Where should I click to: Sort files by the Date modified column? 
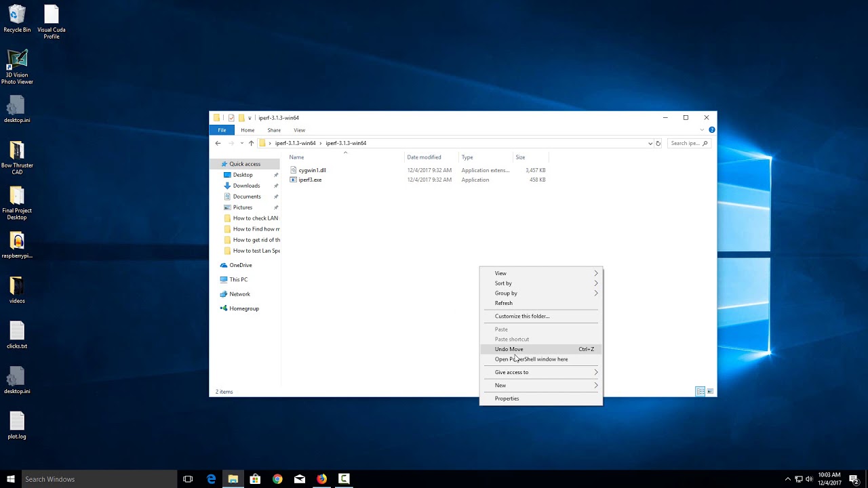(x=424, y=157)
